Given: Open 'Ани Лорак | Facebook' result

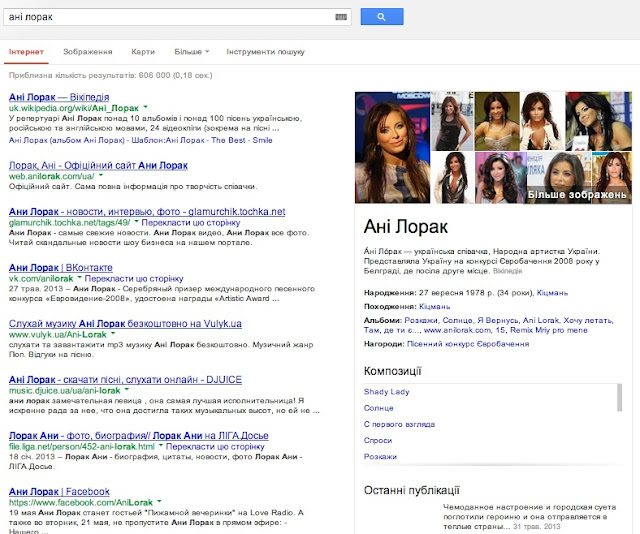Looking at the screenshot, I should 59,492.
